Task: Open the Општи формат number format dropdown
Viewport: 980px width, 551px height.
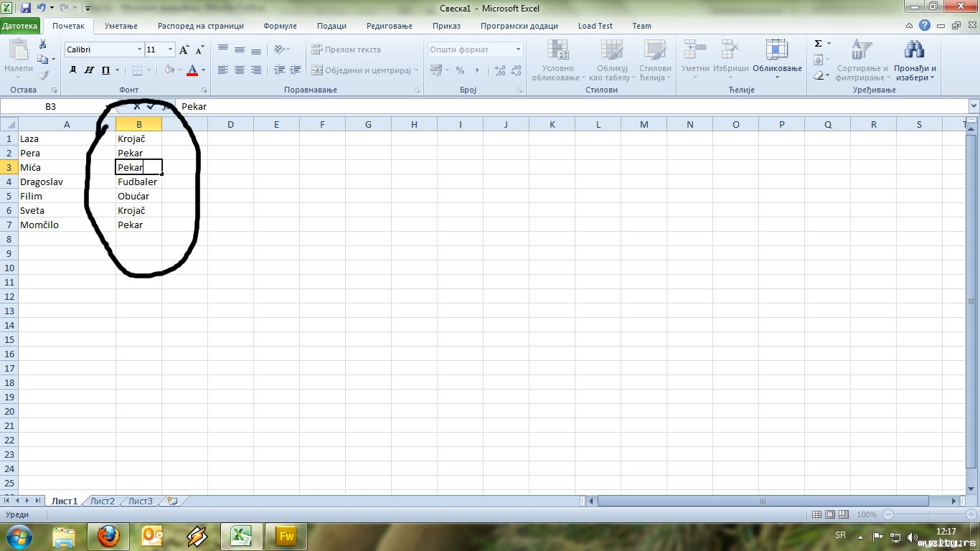Action: (x=518, y=50)
